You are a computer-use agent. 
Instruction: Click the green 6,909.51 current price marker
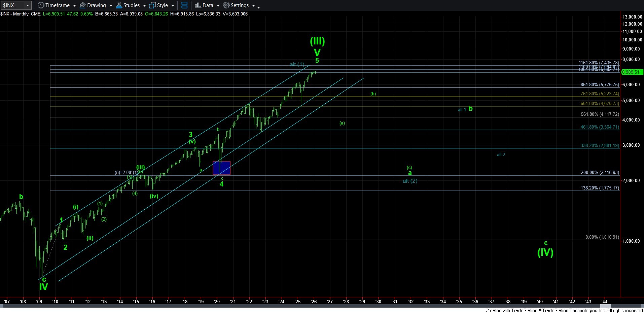632,72
